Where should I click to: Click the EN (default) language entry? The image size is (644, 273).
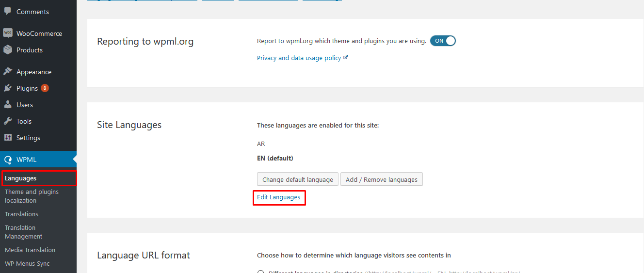(275, 158)
